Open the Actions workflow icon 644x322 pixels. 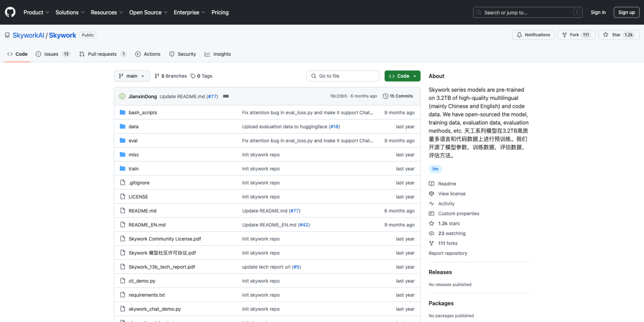(x=137, y=54)
